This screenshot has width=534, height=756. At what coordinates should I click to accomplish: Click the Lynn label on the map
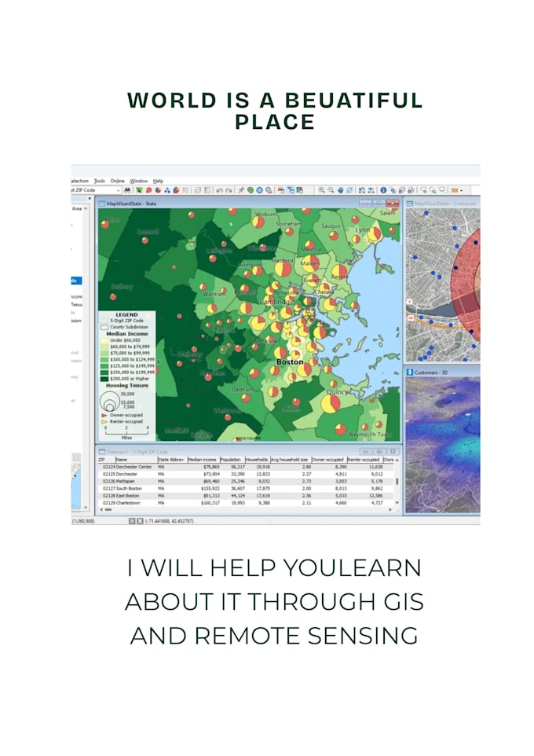(362, 229)
